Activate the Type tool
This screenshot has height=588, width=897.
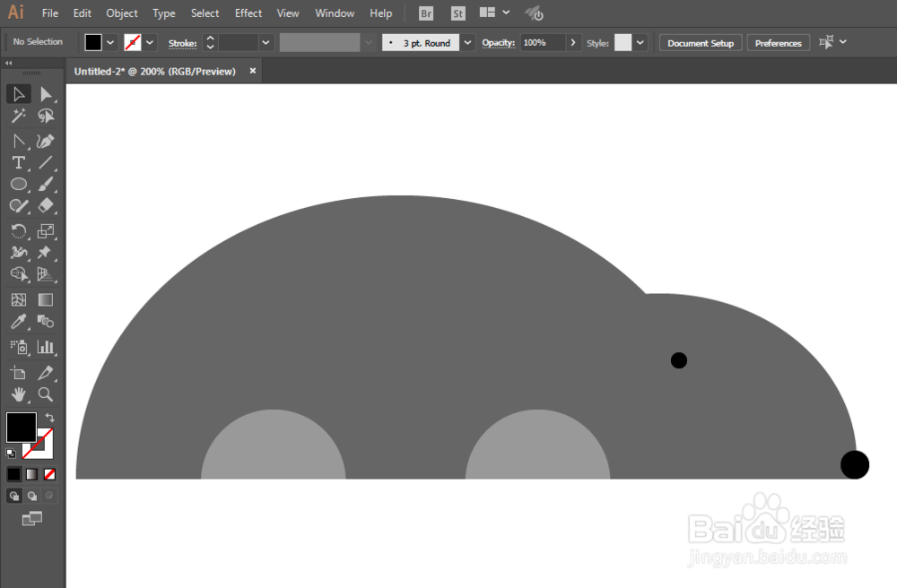point(18,162)
